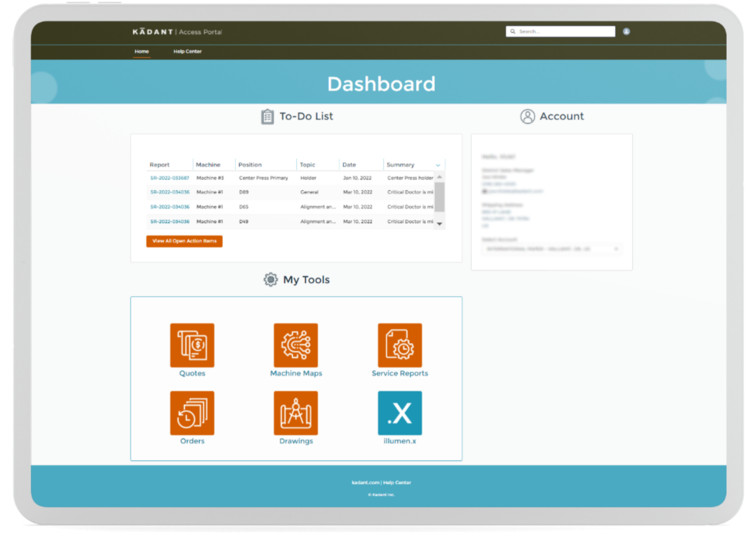
Task: Sort by the Report column header
Action: [159, 165]
